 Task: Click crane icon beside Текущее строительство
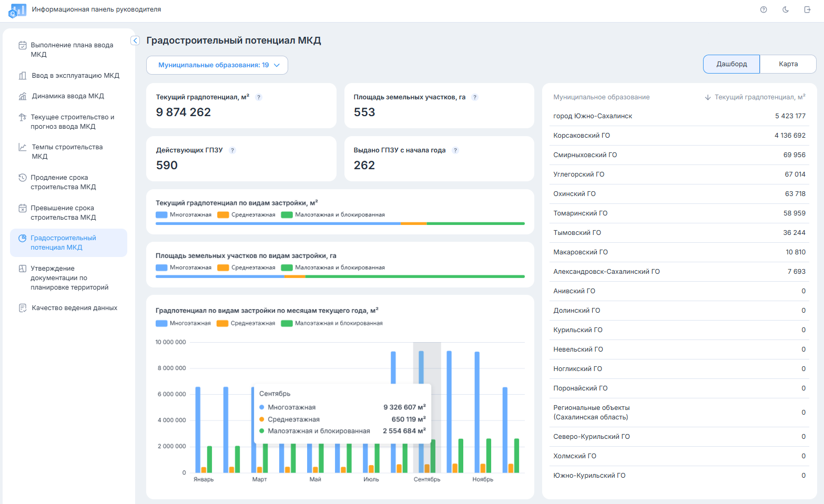[x=23, y=117]
